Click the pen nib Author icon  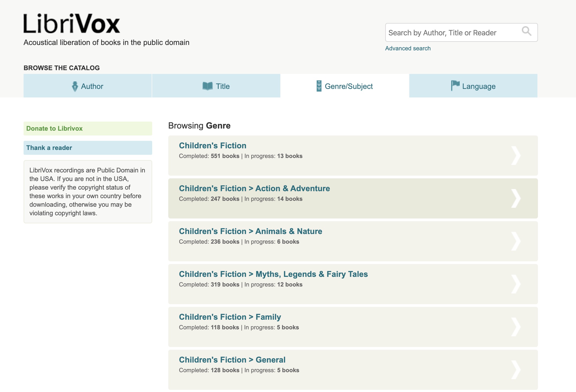pyautogui.click(x=75, y=86)
